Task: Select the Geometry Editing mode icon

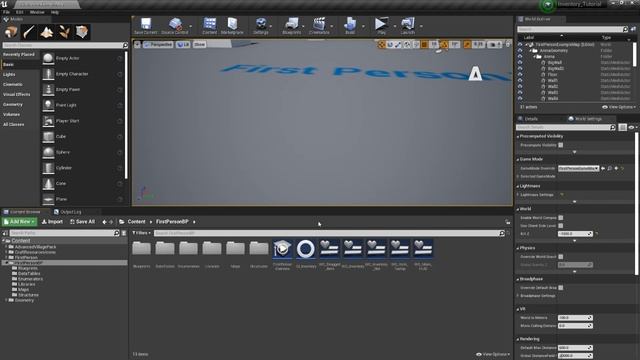Action: coord(82,32)
